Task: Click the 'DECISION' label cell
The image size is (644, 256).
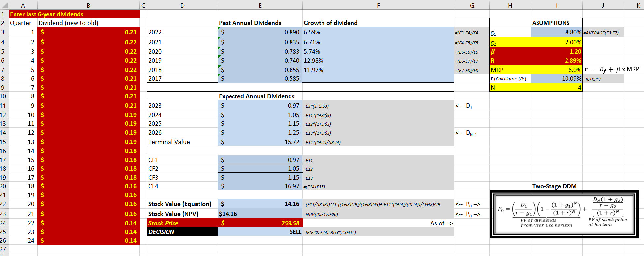Action: (x=182, y=232)
